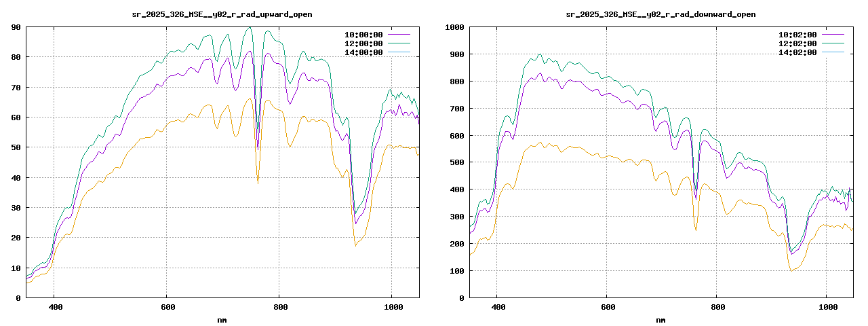868x326 pixels.
Task: Click the left chart's nm axis label
Action: click(222, 319)
